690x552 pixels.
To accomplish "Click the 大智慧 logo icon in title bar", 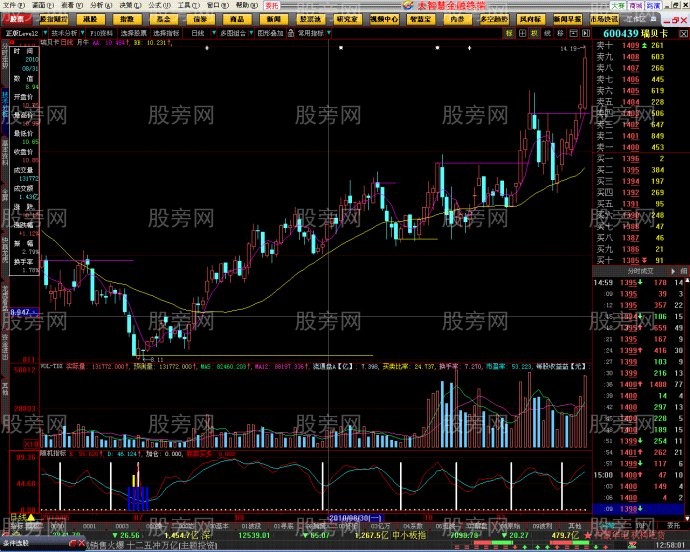I will 408,5.
